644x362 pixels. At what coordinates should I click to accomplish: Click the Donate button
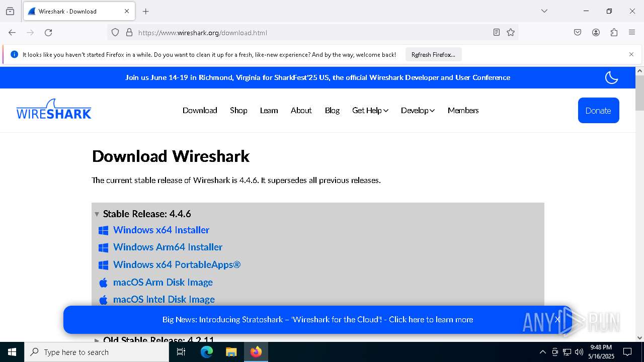coord(598,110)
